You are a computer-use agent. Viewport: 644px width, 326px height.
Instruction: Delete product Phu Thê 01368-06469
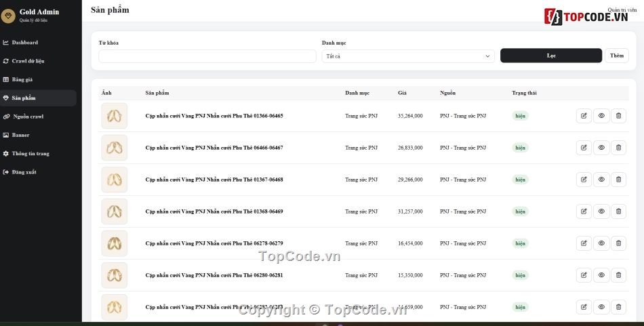pos(618,211)
